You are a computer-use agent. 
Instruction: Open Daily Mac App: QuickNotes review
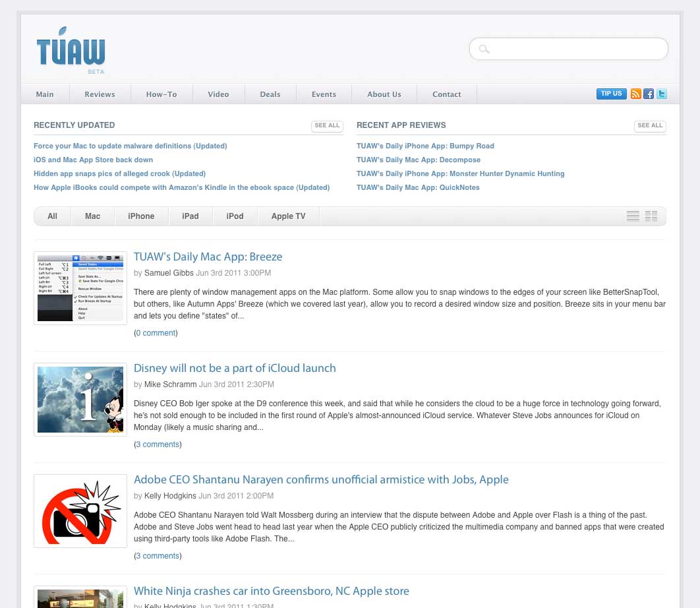pos(418,188)
